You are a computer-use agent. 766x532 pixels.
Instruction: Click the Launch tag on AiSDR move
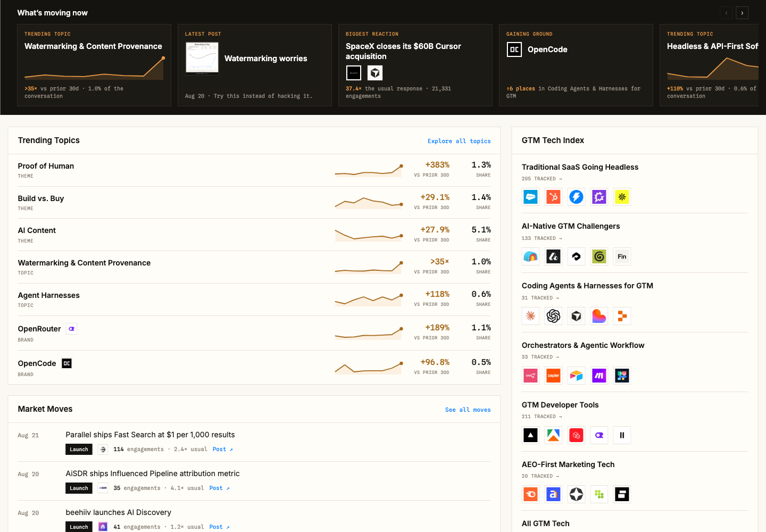point(79,488)
